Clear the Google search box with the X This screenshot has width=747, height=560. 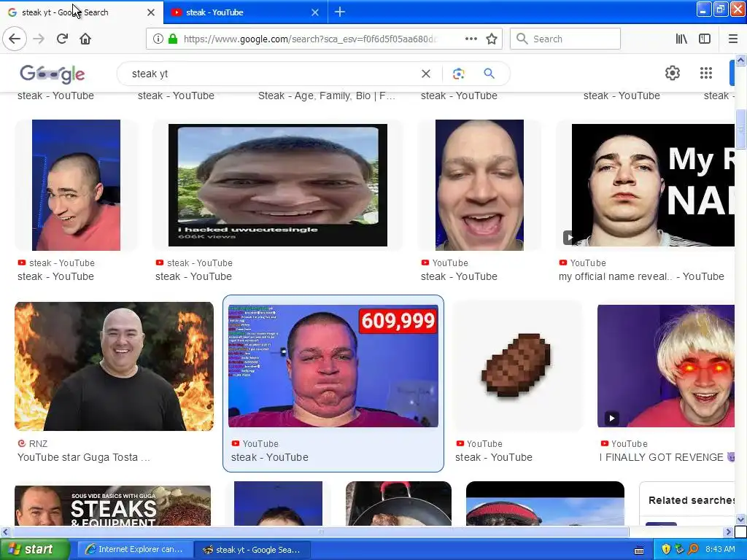[x=426, y=74]
